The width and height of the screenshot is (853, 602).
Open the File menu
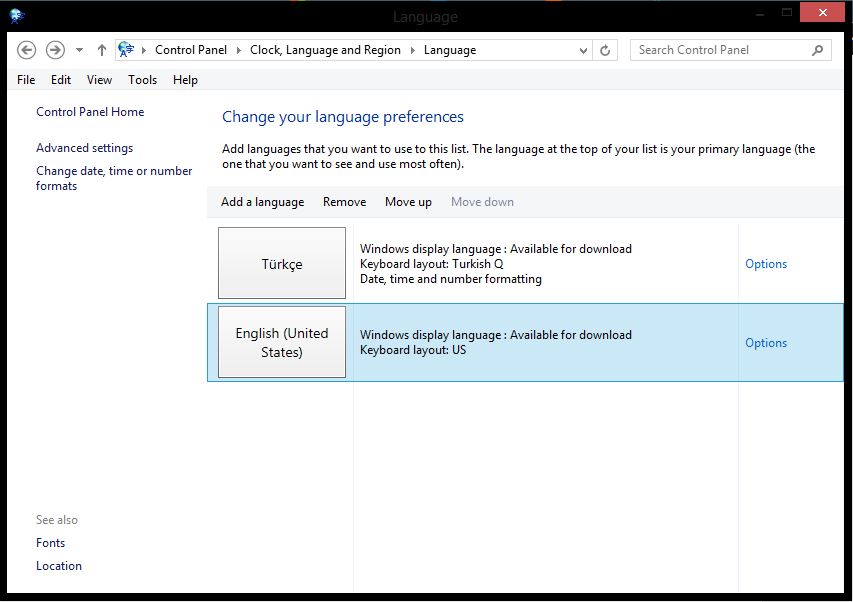(x=26, y=80)
